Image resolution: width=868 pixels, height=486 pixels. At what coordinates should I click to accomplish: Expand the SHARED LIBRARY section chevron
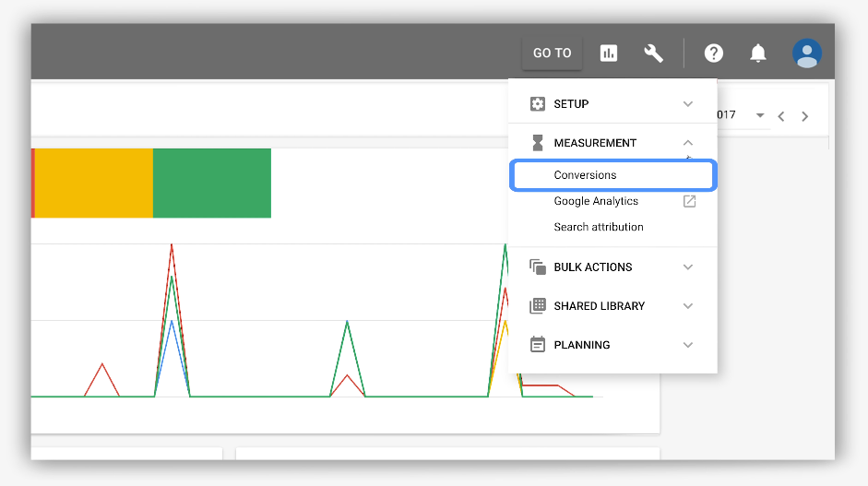687,305
